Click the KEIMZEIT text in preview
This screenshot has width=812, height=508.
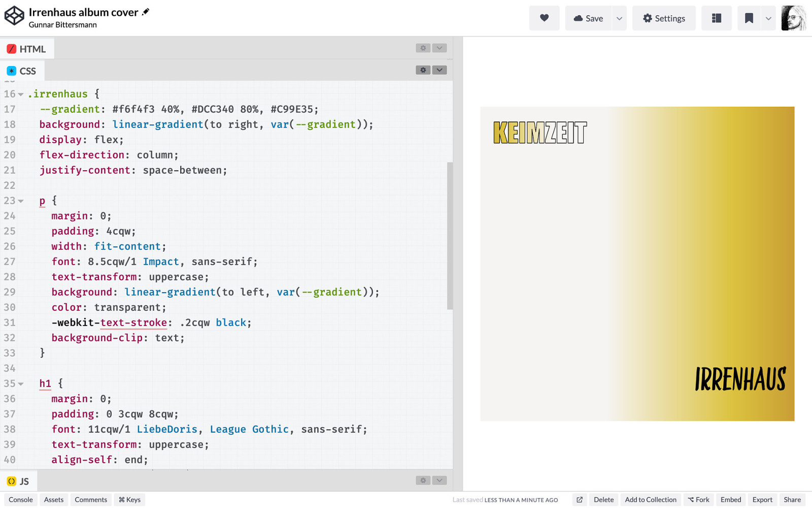tap(540, 133)
